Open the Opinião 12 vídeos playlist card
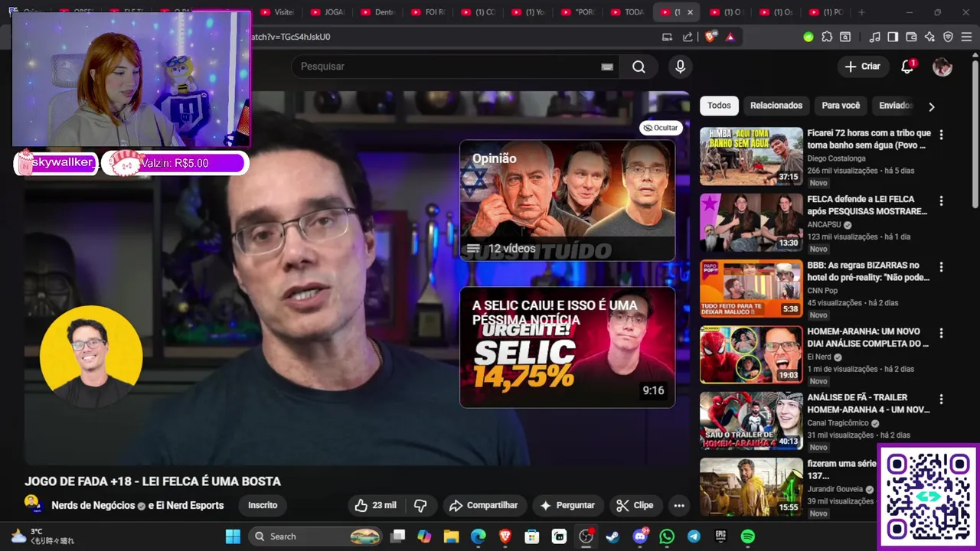This screenshot has width=980, height=551. coord(567,200)
